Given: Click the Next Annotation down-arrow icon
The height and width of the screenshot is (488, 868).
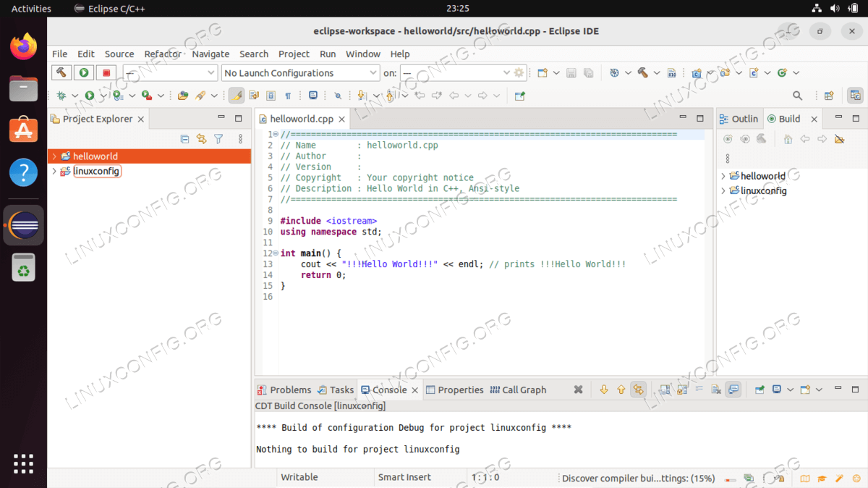Looking at the screenshot, I should click(361, 96).
